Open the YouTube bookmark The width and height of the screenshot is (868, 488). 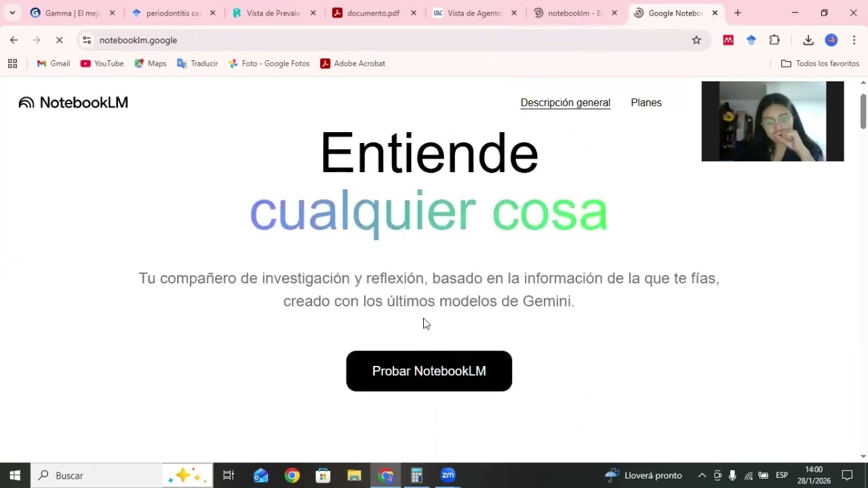point(102,64)
